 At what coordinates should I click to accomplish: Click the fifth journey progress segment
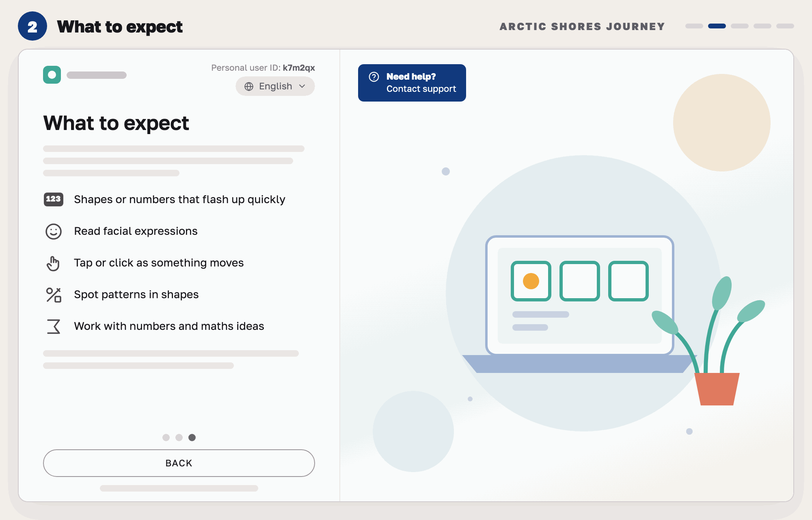[x=785, y=26]
